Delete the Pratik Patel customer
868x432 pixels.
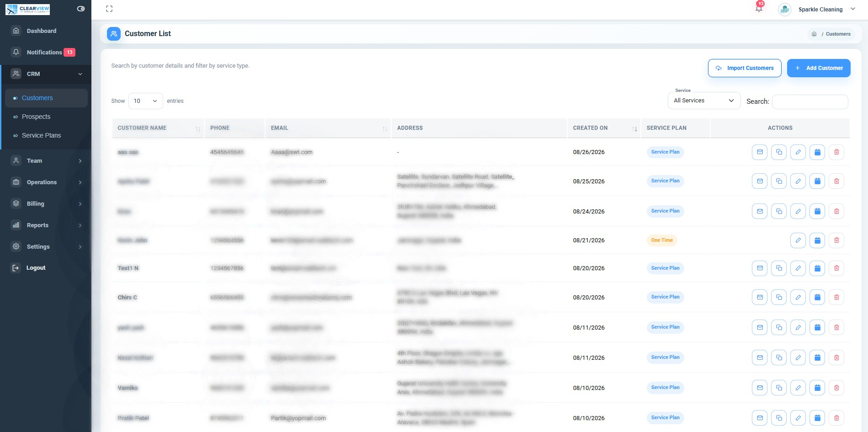click(836, 418)
